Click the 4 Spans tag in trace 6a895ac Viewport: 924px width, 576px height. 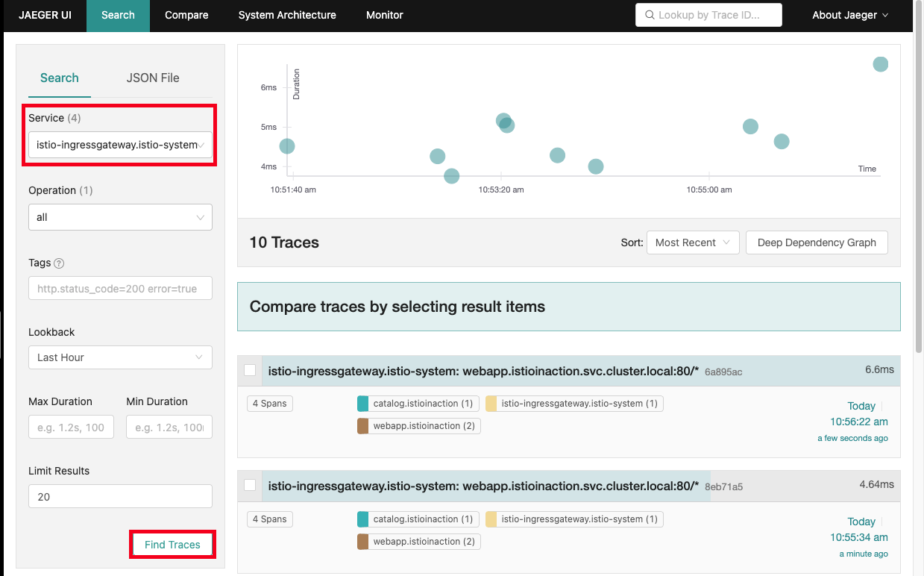269,404
